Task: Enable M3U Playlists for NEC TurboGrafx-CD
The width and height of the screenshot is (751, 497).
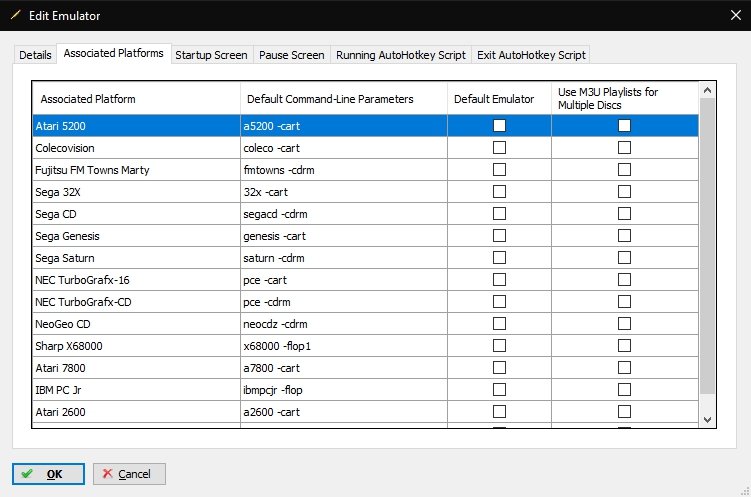Action: (624, 302)
